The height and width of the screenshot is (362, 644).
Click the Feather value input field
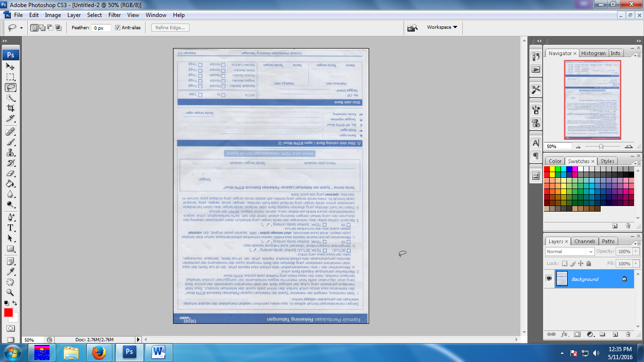click(100, 27)
